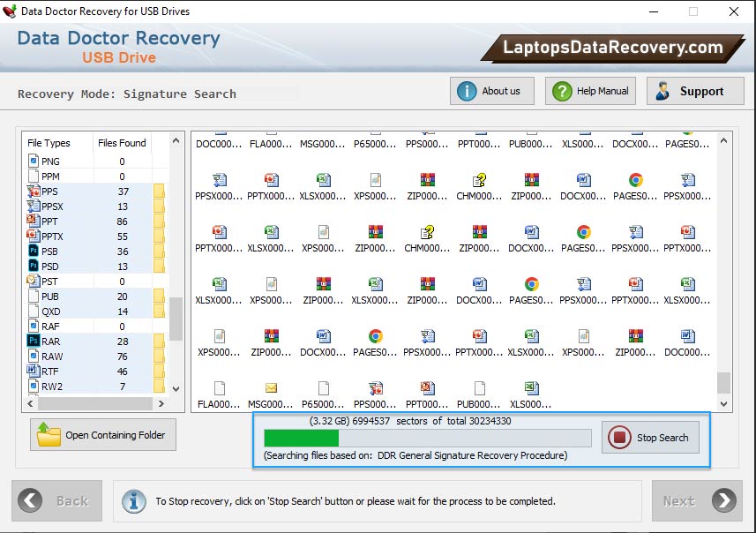756x533 pixels.
Task: Select the QXD file type icon
Action: (x=34, y=311)
